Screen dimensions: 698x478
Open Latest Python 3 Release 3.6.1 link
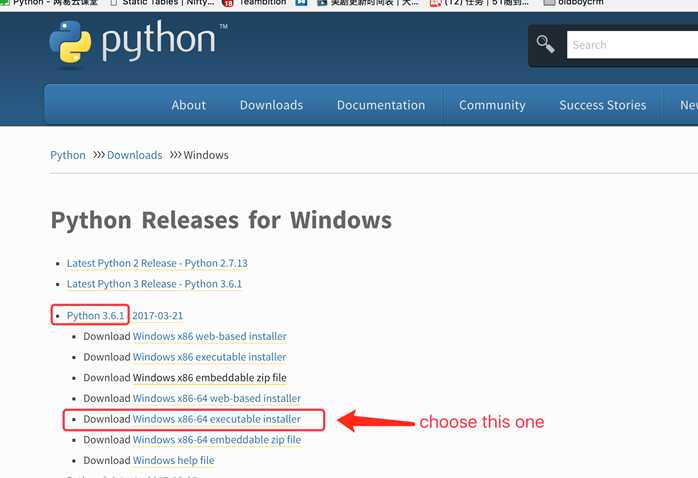[x=154, y=284]
